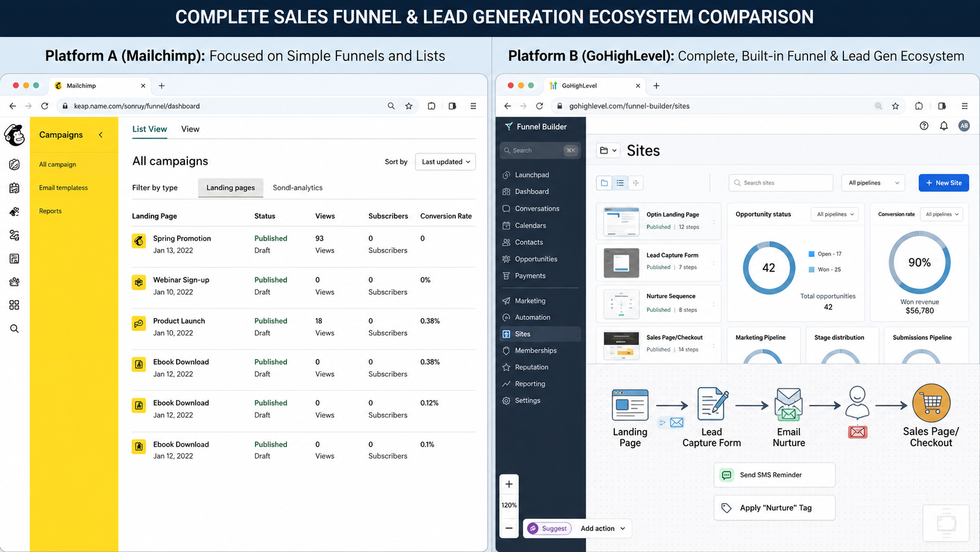Open the Optin Landing Page thumbnail
The height and width of the screenshot is (552, 980).
coord(621,221)
